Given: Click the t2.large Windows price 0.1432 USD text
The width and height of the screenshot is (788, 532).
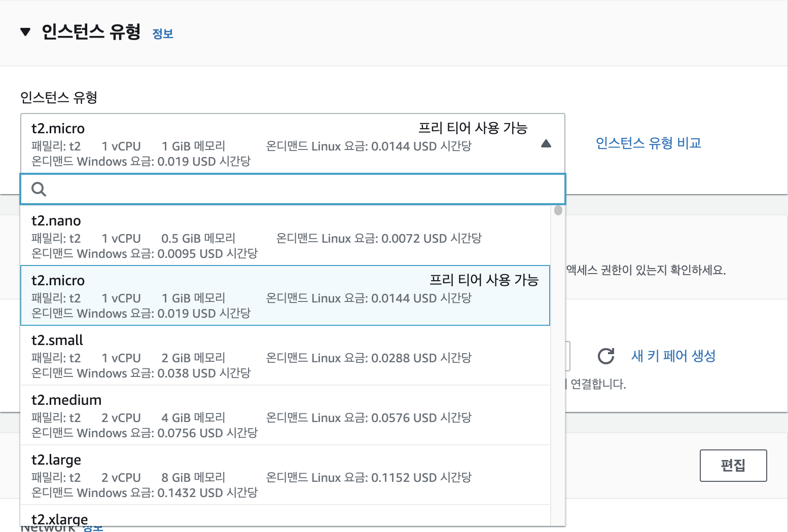Looking at the screenshot, I should click(145, 493).
